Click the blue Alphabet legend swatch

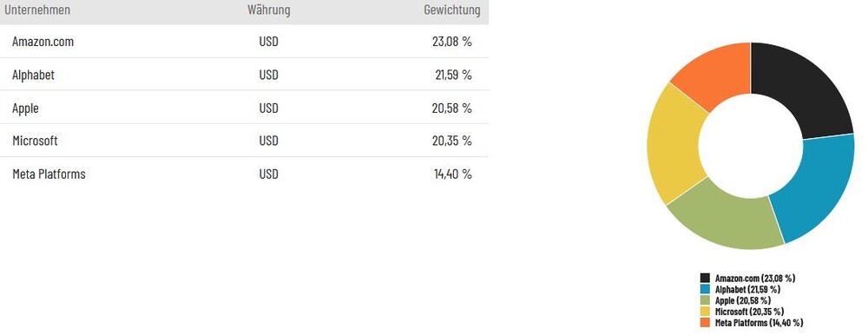coord(705,289)
